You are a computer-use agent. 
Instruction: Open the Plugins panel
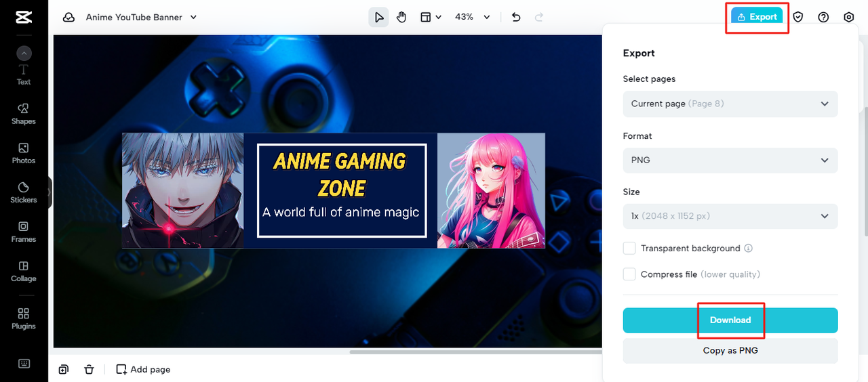tap(24, 318)
